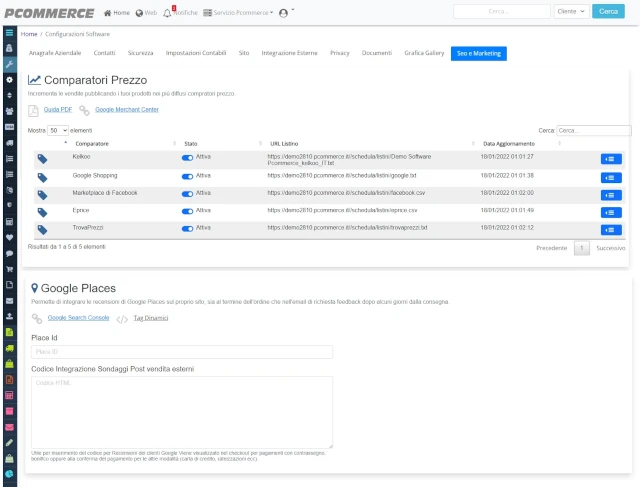Open the upload tray sidebar icon
Viewport: 640px width, 487px height.
[9, 316]
